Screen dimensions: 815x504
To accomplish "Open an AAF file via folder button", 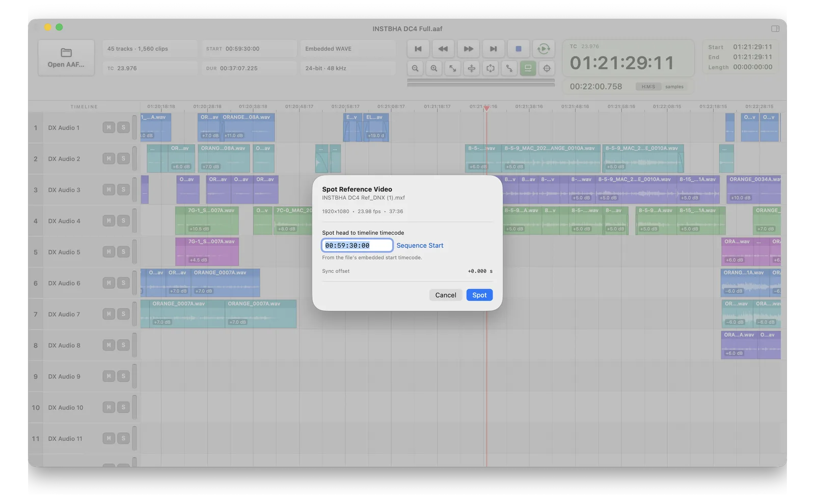I will pos(66,58).
